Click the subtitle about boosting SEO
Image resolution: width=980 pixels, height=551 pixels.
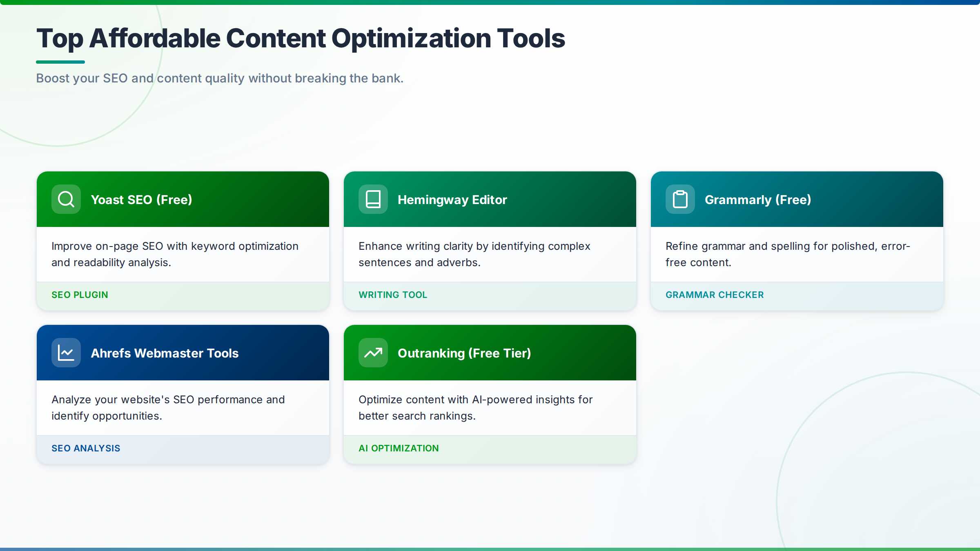(220, 78)
